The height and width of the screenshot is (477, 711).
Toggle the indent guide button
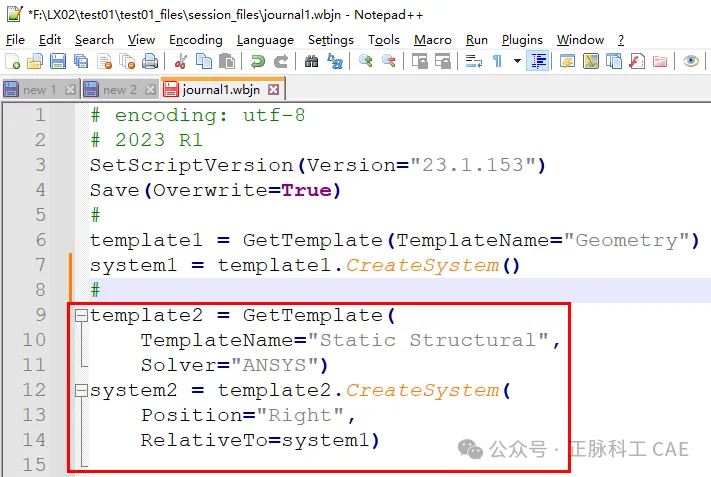coord(539,62)
